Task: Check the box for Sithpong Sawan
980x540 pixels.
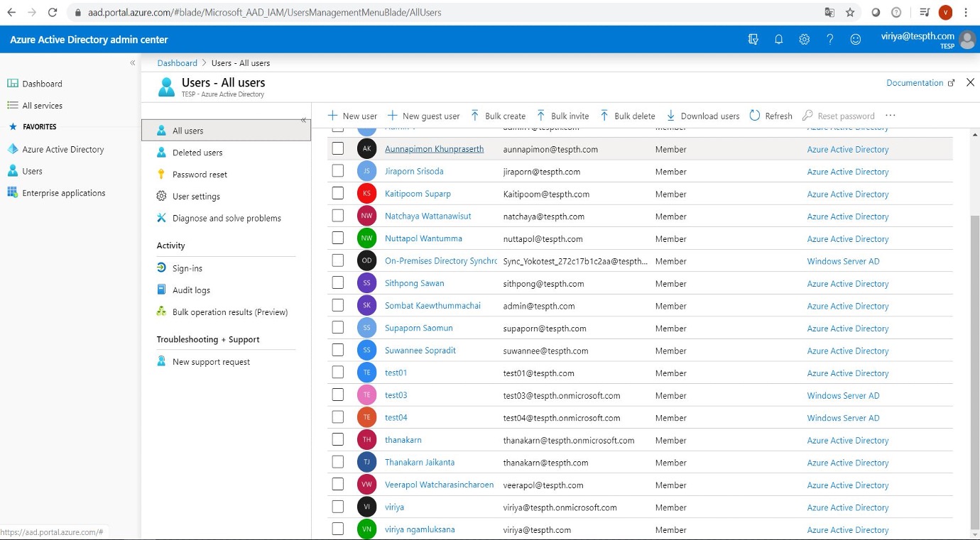Action: [338, 282]
